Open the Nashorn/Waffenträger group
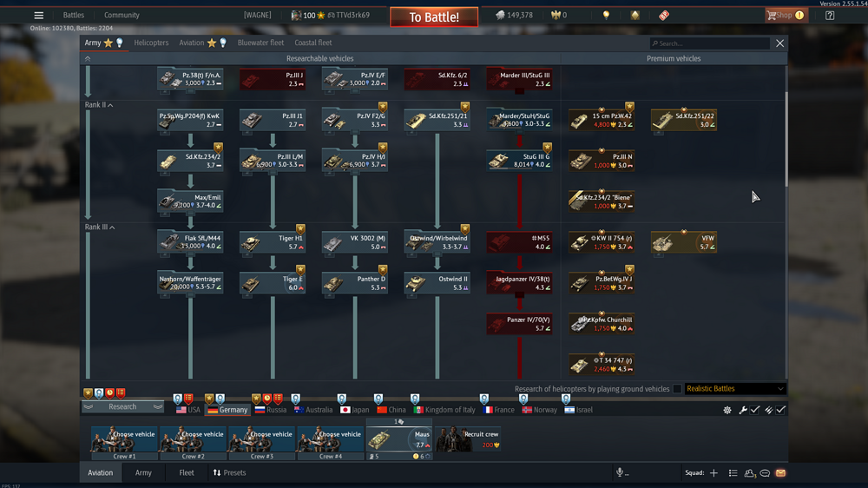Viewport: 868px width, 488px height. coord(190,283)
